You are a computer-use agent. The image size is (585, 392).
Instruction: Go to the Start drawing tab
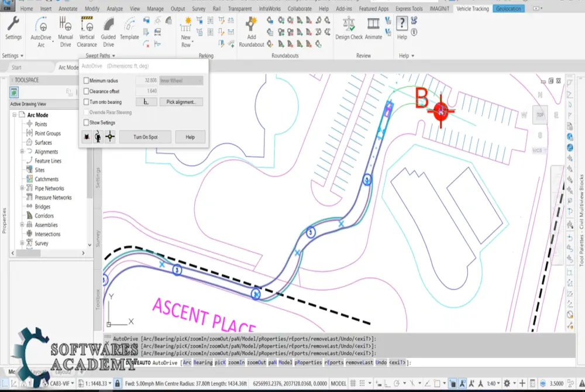16,67
